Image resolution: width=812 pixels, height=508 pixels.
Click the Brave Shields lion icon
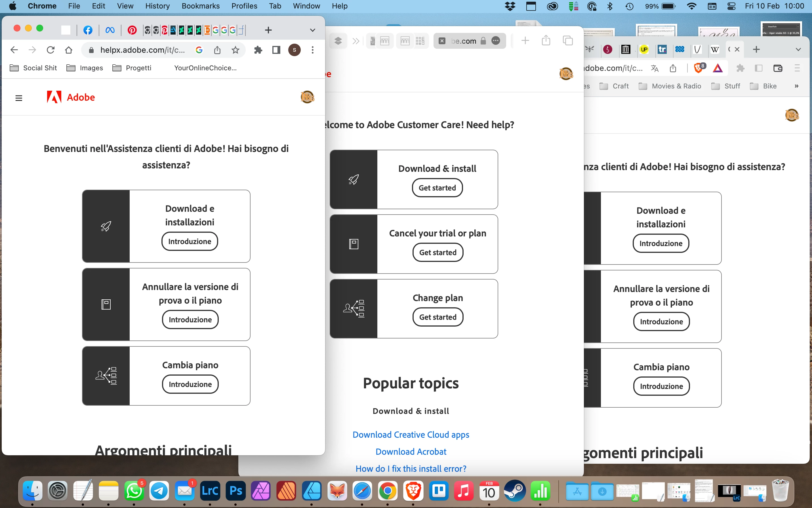(698, 68)
